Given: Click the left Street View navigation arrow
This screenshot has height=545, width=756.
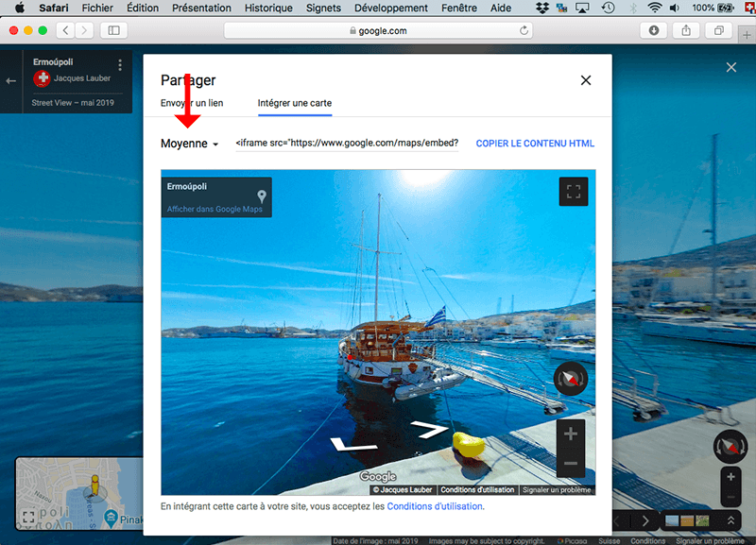Looking at the screenshot, I should (352, 444).
